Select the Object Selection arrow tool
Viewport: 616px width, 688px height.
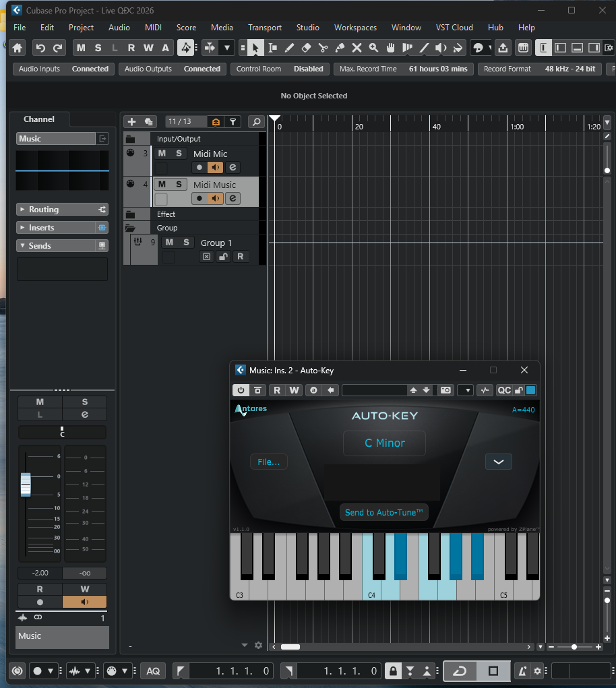coord(255,48)
